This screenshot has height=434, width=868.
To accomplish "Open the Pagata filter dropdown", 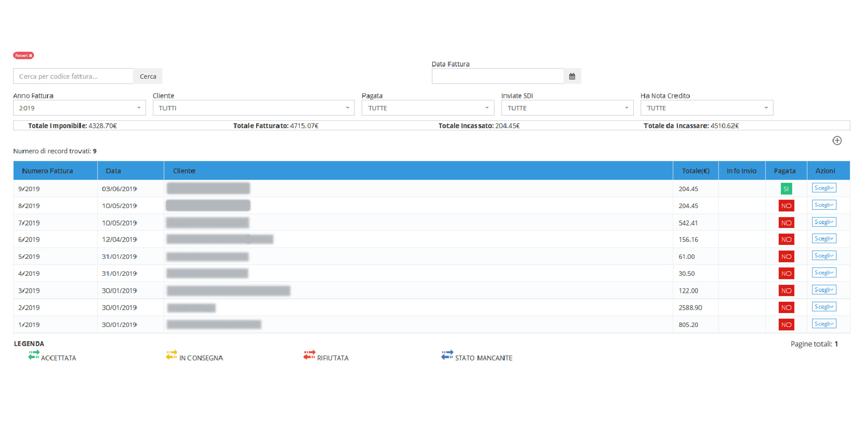I will (x=428, y=108).
